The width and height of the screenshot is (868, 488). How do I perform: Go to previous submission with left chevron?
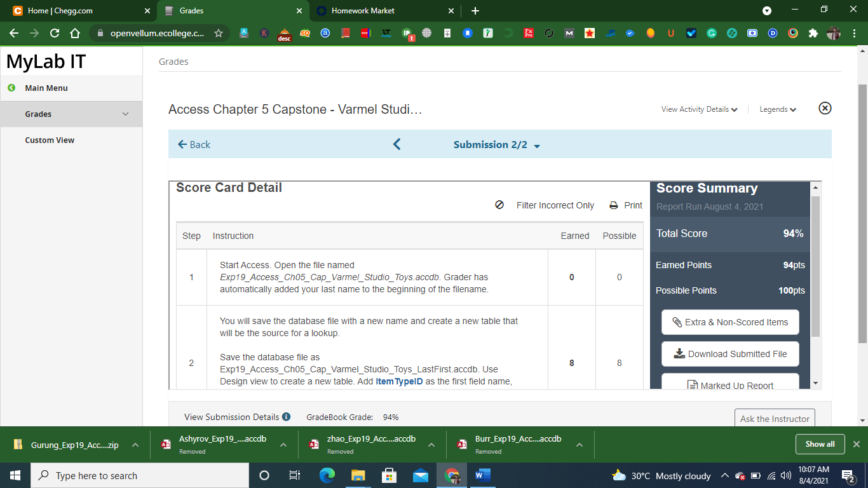coord(397,144)
